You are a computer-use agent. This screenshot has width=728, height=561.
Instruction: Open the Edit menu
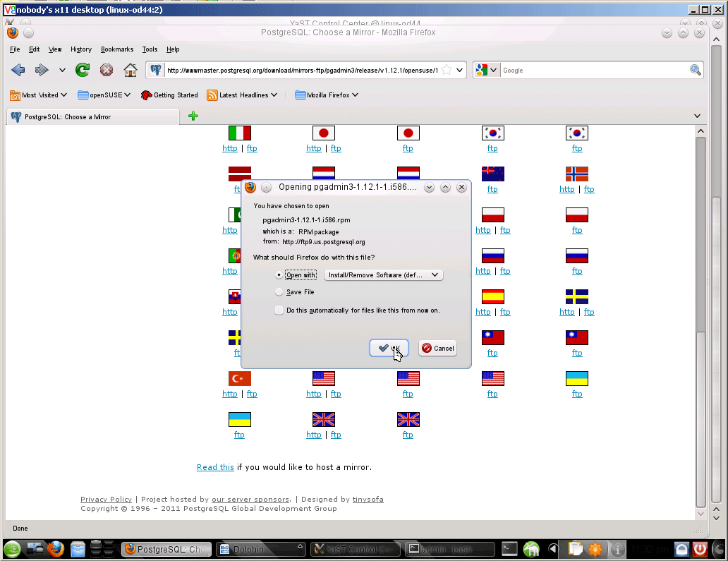pos(35,49)
